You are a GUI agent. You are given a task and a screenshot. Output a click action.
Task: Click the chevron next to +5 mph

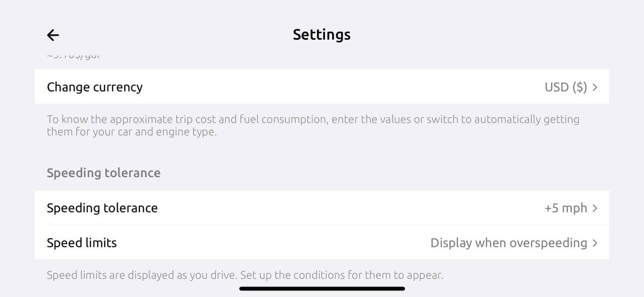pyautogui.click(x=595, y=208)
